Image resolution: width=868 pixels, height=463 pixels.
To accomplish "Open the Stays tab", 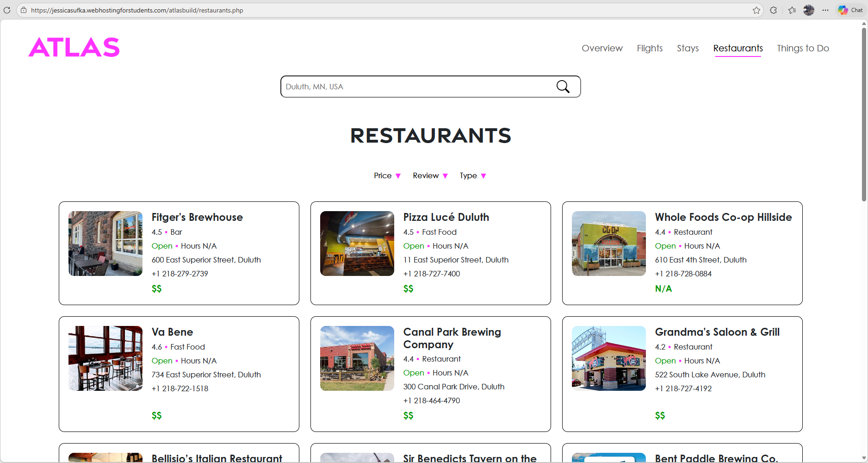I will (688, 48).
